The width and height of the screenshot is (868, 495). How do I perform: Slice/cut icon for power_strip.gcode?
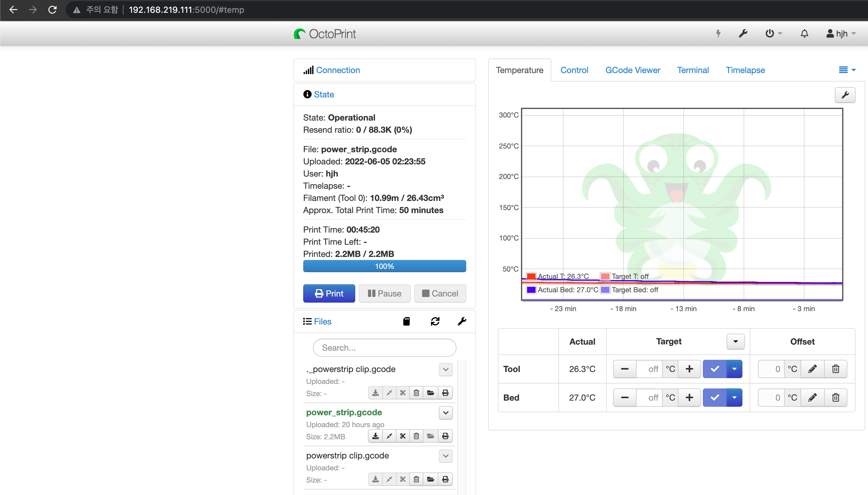403,436
